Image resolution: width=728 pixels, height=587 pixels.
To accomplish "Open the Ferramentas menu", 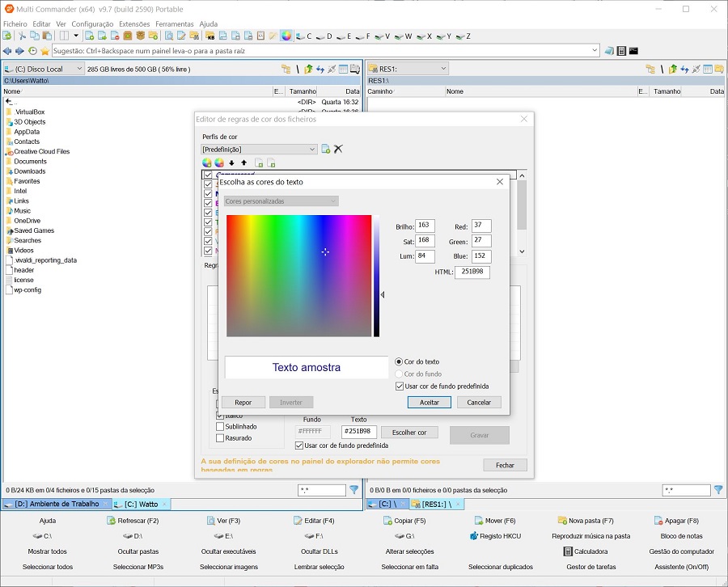I will click(174, 23).
